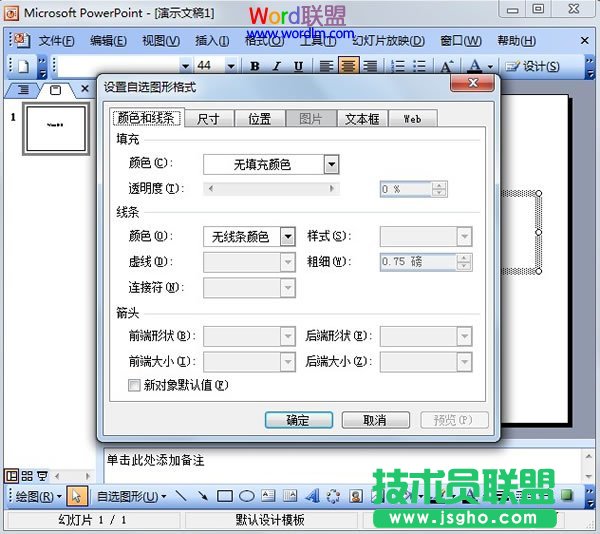Expand the 样式(S) line style dropdown
Screen dimensions: 600x534
point(464,236)
